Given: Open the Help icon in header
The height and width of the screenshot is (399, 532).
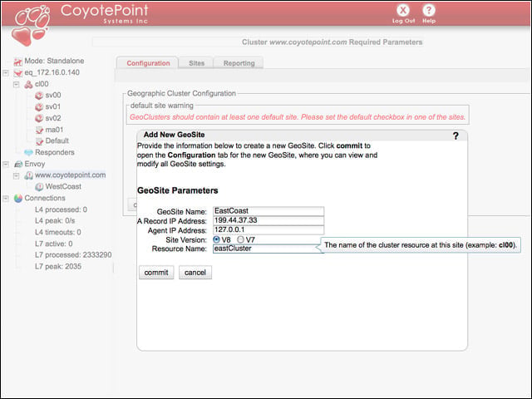Looking at the screenshot, I should pos(429,10).
